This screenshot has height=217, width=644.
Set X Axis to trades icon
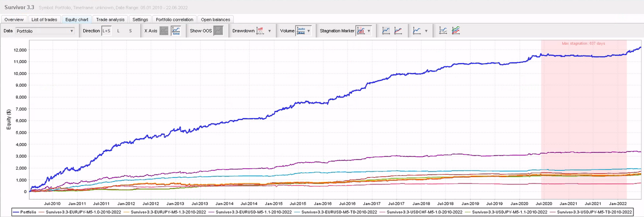click(x=164, y=31)
